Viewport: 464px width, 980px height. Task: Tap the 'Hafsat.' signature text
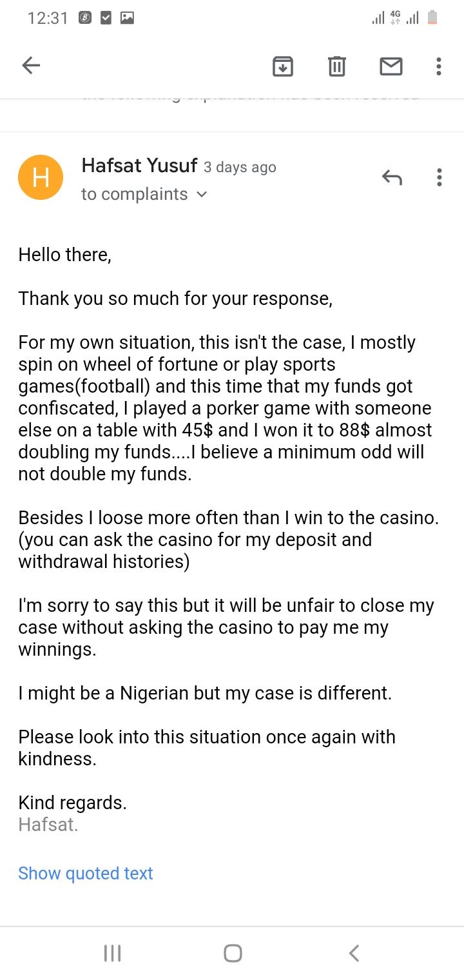coord(48,824)
